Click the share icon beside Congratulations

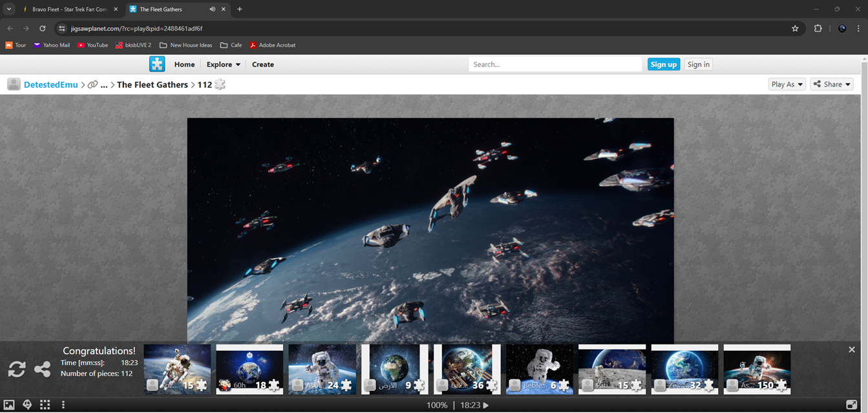click(x=43, y=369)
